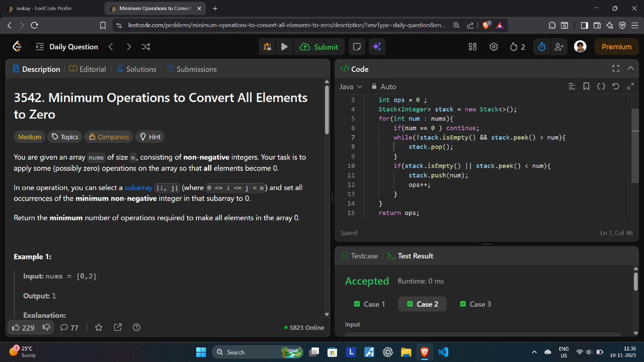
Task: Run code with the play icon
Action: point(284,47)
